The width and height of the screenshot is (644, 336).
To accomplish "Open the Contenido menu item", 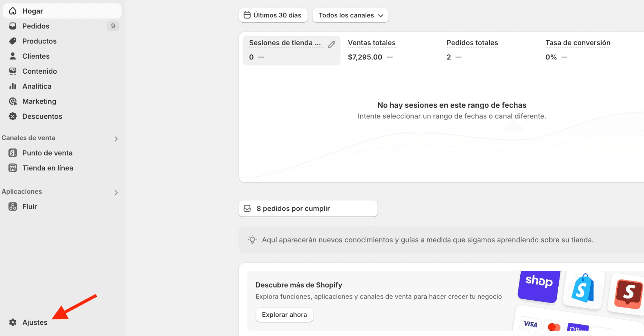I will coord(39,71).
